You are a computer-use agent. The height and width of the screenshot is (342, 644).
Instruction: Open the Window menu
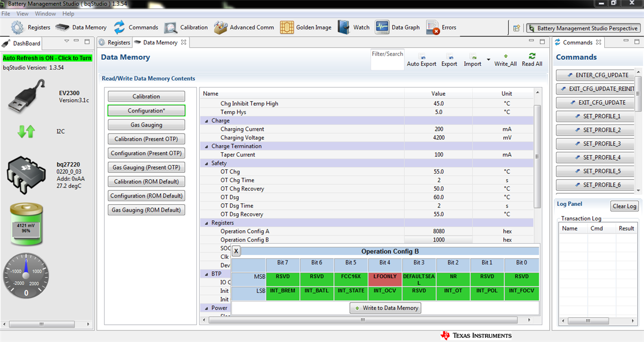point(46,14)
